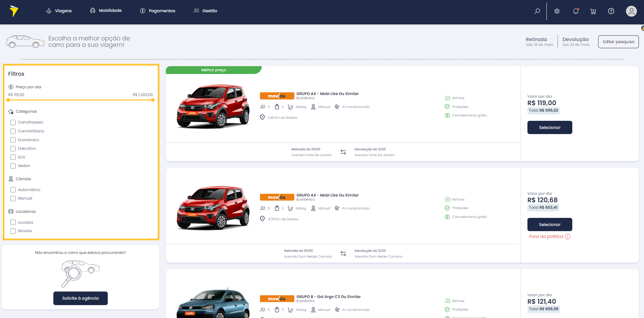The image size is (644, 318).
Task: Click Proteções shield icon on R$ 120,68 card
Action: 447,208
